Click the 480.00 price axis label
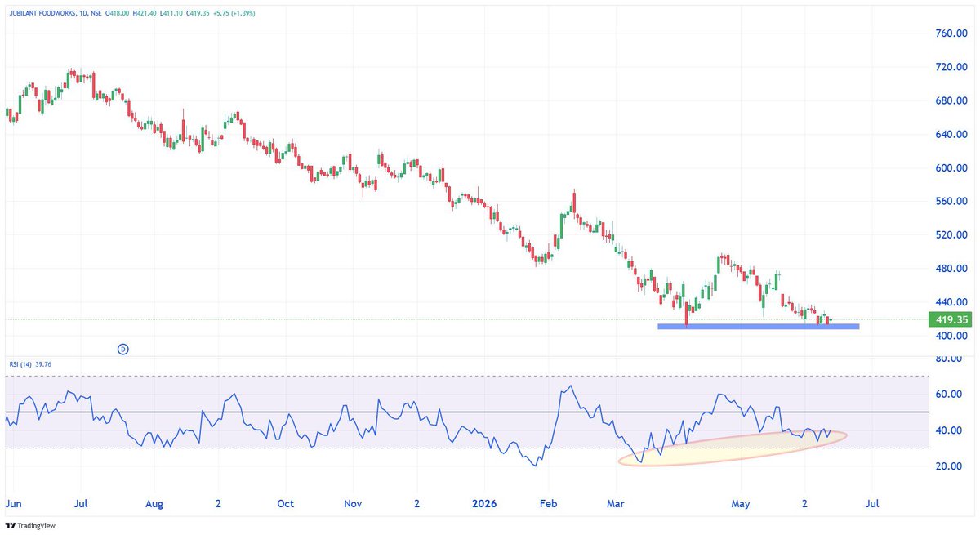980x535 pixels. [951, 269]
